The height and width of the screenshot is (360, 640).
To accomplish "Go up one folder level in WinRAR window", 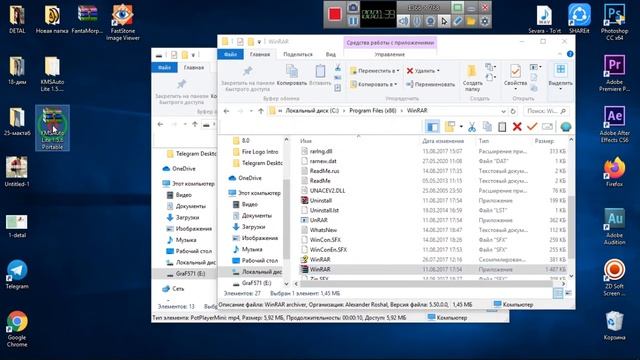I will coord(260,111).
